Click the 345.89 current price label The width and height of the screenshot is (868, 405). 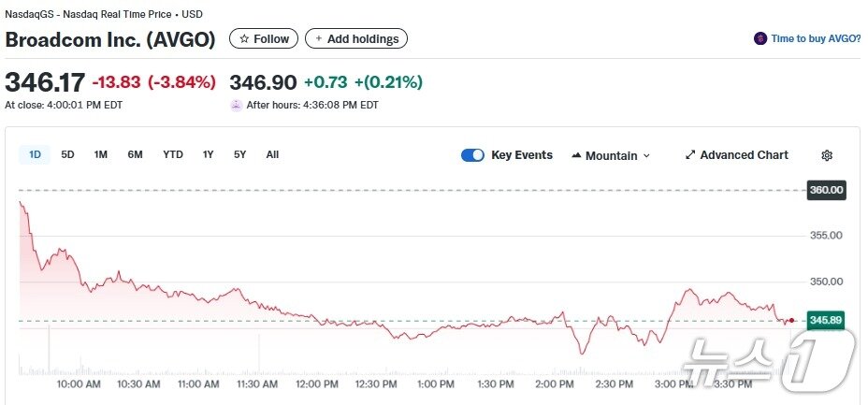[826, 320]
